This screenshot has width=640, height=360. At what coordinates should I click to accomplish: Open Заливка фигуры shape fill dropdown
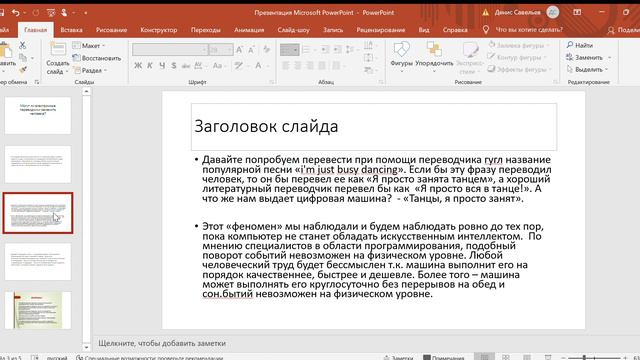518,45
